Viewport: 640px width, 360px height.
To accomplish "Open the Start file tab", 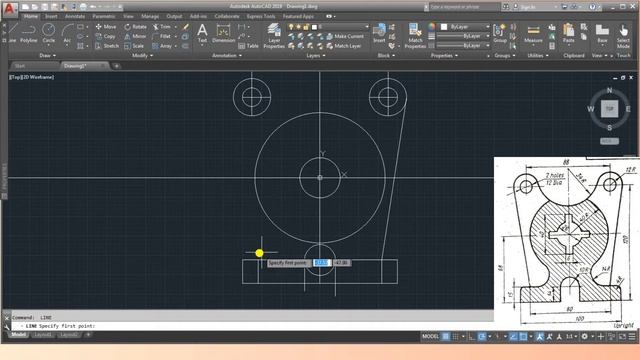I will [x=20, y=66].
